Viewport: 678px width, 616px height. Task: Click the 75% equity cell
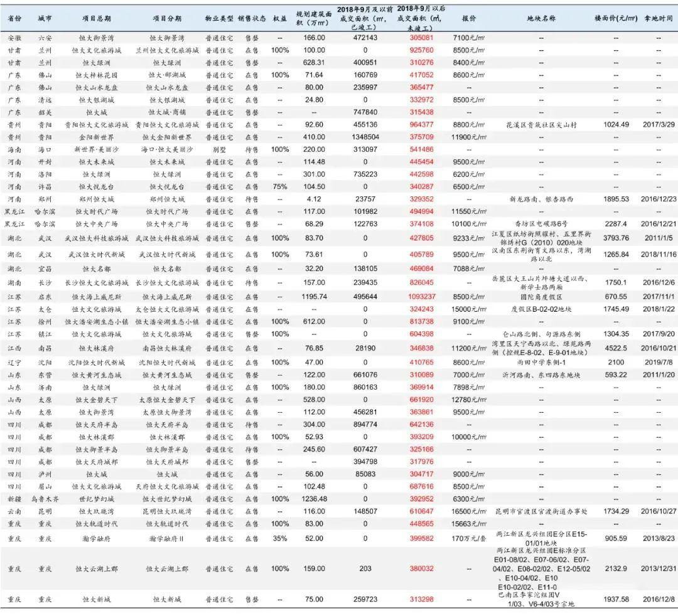[280, 187]
